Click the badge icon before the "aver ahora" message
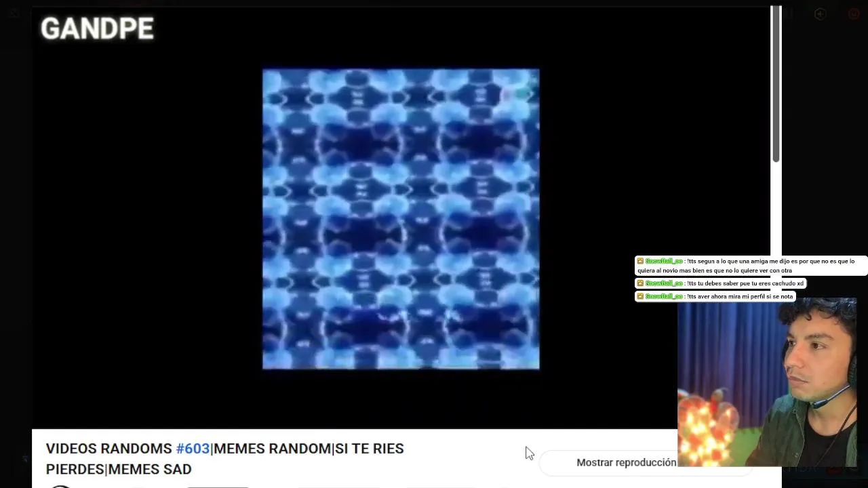The image size is (868, 488). point(640,296)
